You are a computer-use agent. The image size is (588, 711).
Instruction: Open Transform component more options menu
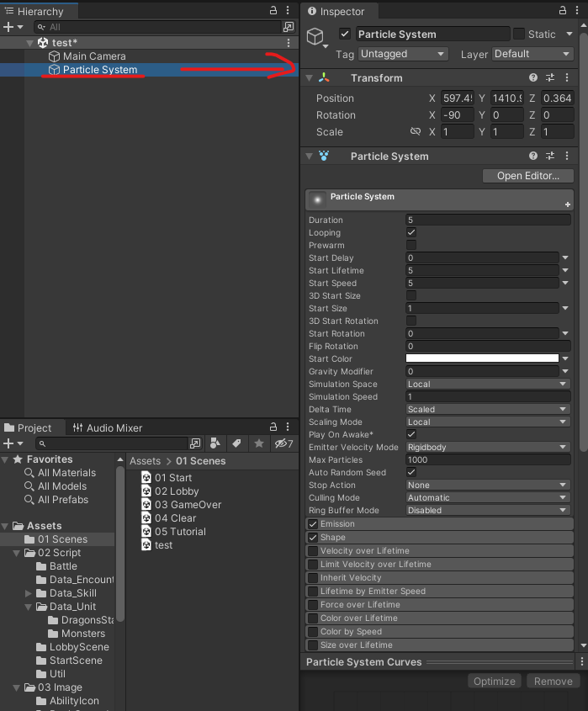567,77
